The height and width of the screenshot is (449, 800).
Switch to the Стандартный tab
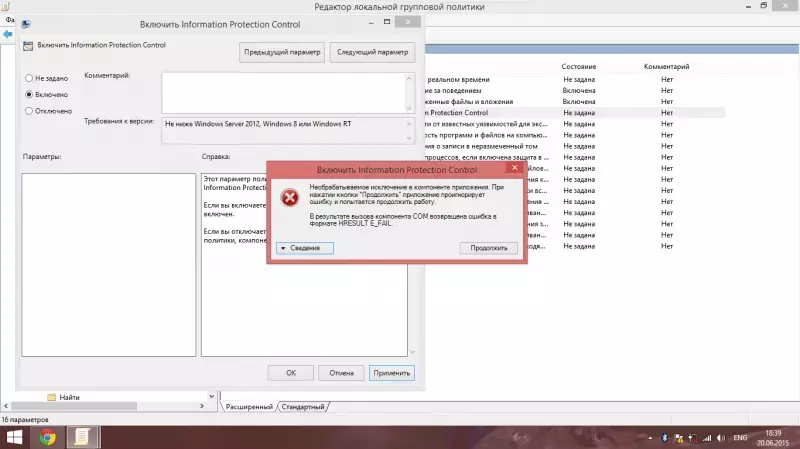tap(303, 407)
